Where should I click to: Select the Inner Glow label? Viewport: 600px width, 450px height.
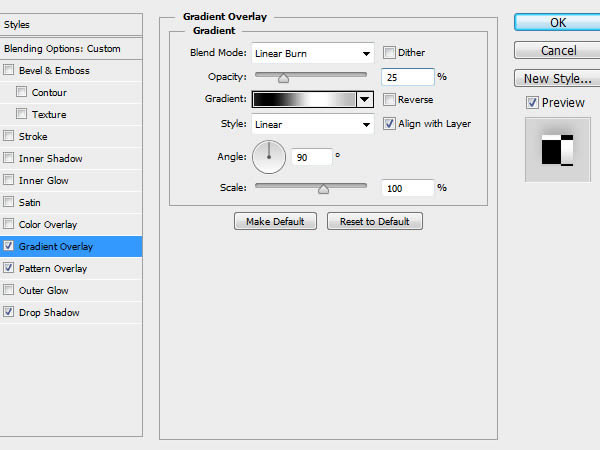[44, 180]
